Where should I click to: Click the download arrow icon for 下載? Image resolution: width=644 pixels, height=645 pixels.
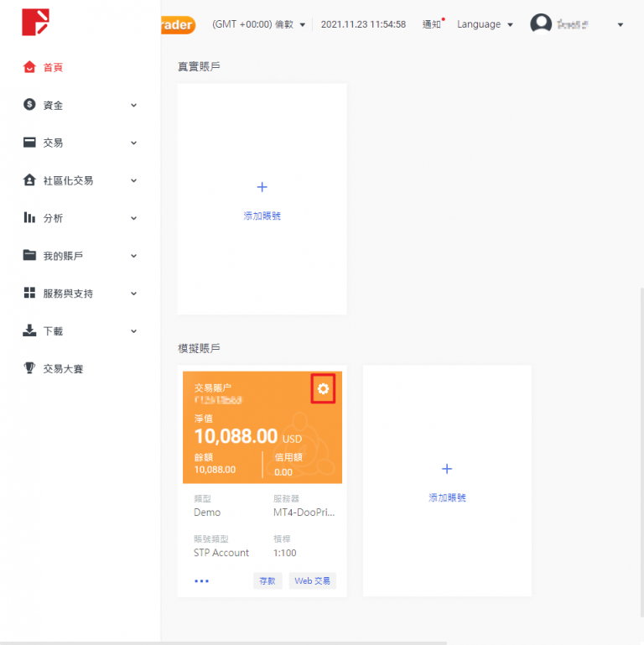pos(29,331)
